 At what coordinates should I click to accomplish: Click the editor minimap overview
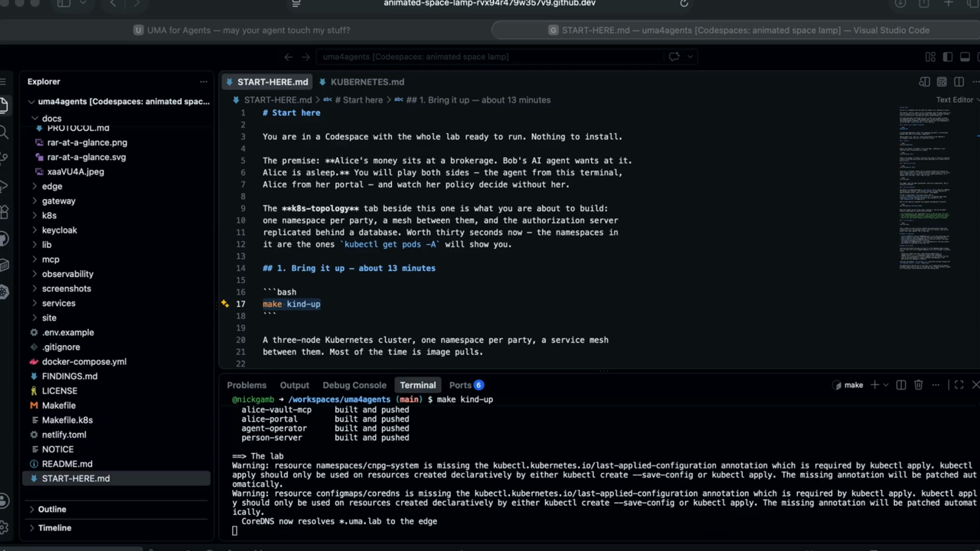coord(925,189)
